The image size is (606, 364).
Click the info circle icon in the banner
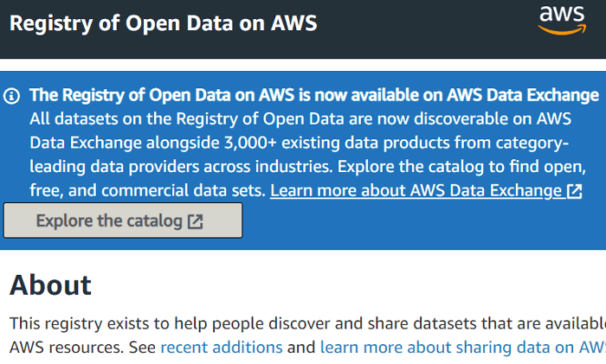(11, 96)
